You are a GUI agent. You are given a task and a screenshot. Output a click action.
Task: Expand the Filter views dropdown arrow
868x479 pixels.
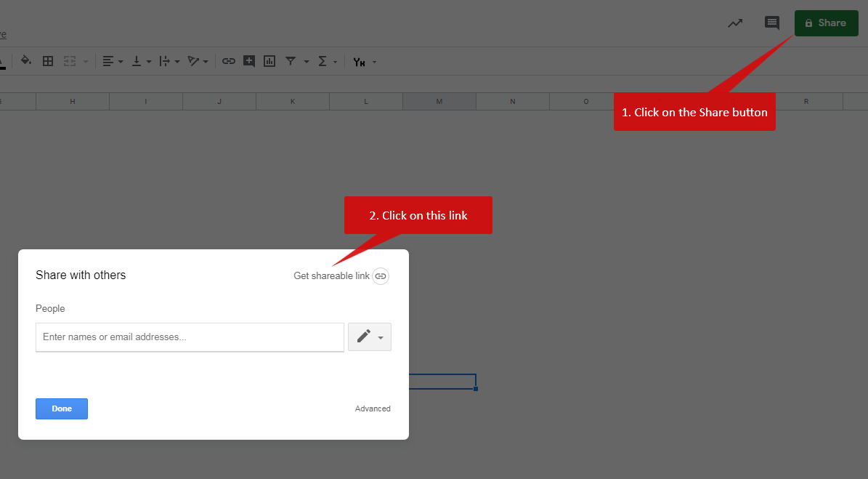coord(306,62)
